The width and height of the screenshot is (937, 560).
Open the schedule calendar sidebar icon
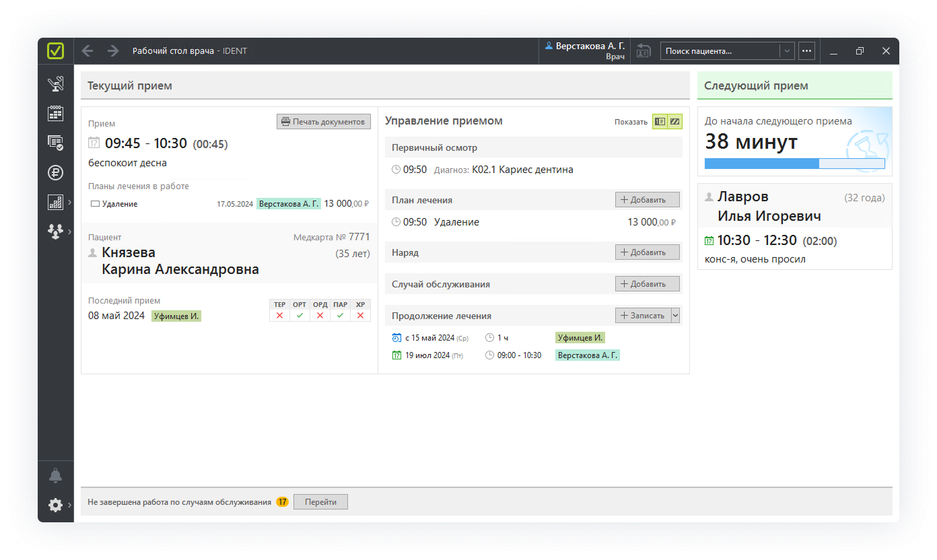pyautogui.click(x=55, y=113)
